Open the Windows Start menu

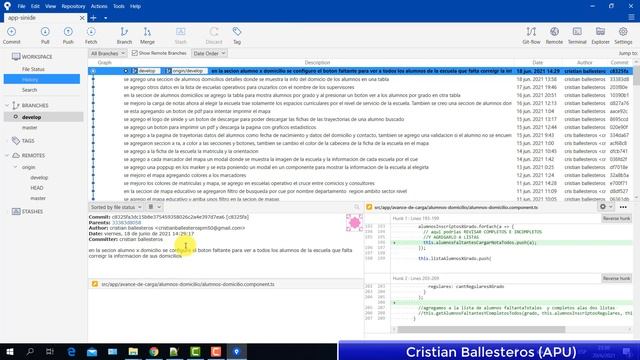pos(10,351)
